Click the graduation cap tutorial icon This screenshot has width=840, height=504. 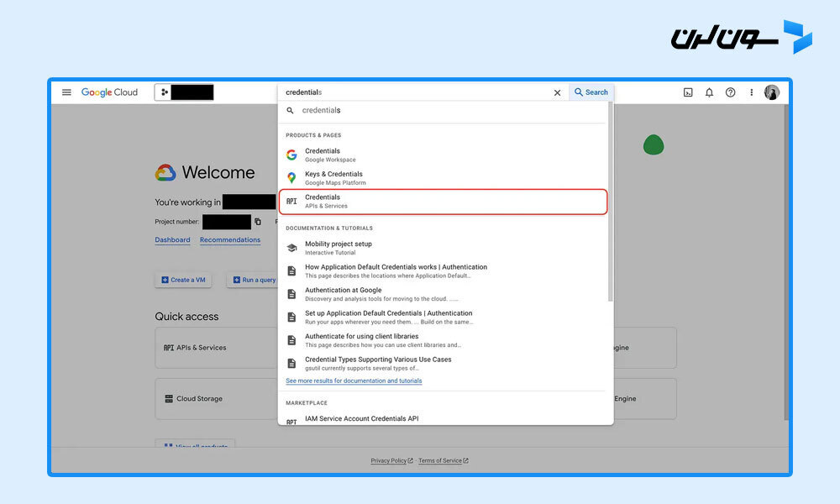[291, 248]
